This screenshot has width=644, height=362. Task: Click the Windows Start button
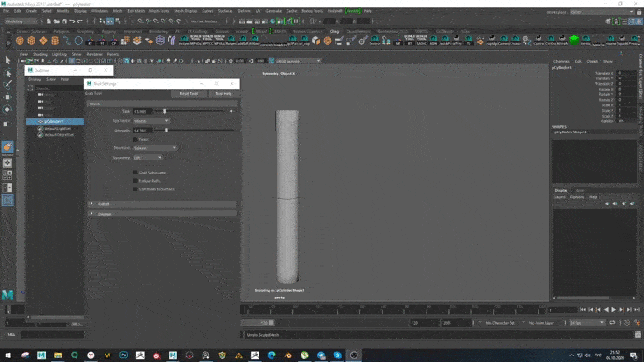pos(7,355)
